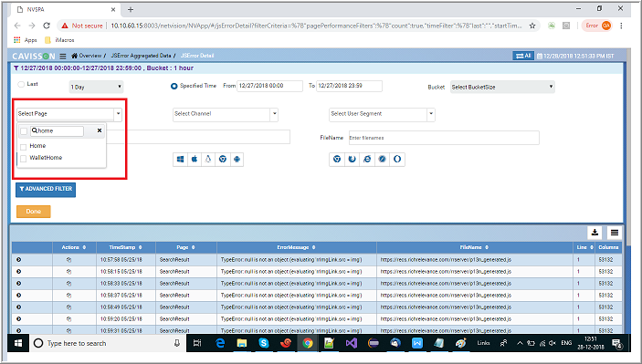Click the action icon in 10:58:15 row

click(x=68, y=272)
